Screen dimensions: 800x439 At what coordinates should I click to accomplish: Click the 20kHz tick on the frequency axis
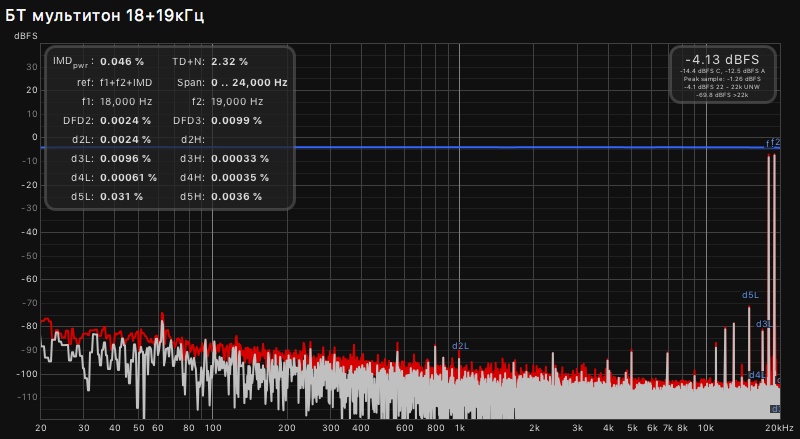click(x=780, y=428)
